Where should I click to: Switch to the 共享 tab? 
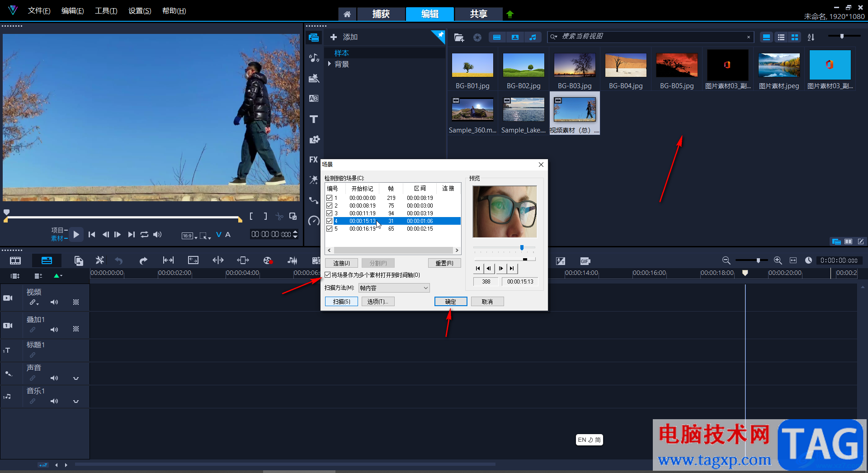[478, 14]
